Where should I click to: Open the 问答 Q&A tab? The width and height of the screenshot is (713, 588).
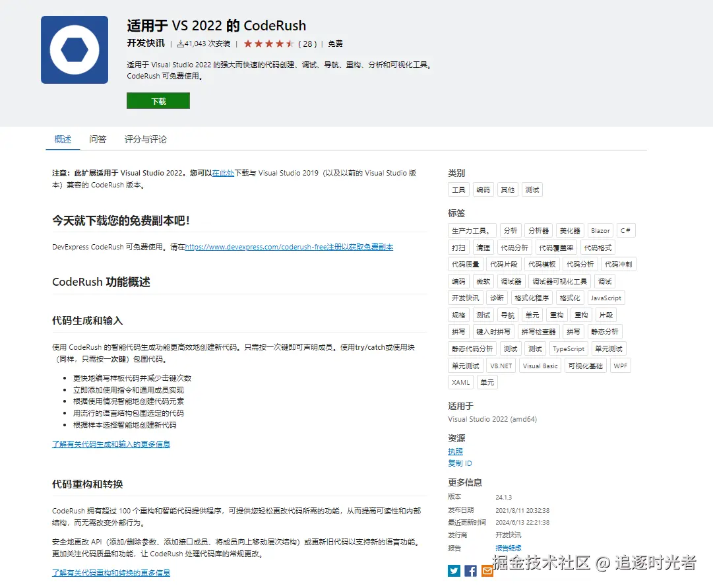[98, 139]
